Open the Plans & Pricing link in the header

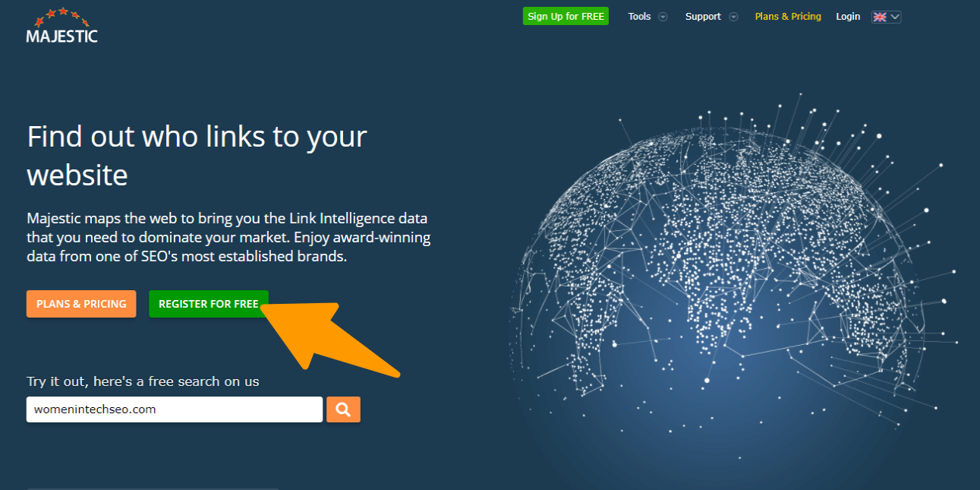tap(787, 15)
